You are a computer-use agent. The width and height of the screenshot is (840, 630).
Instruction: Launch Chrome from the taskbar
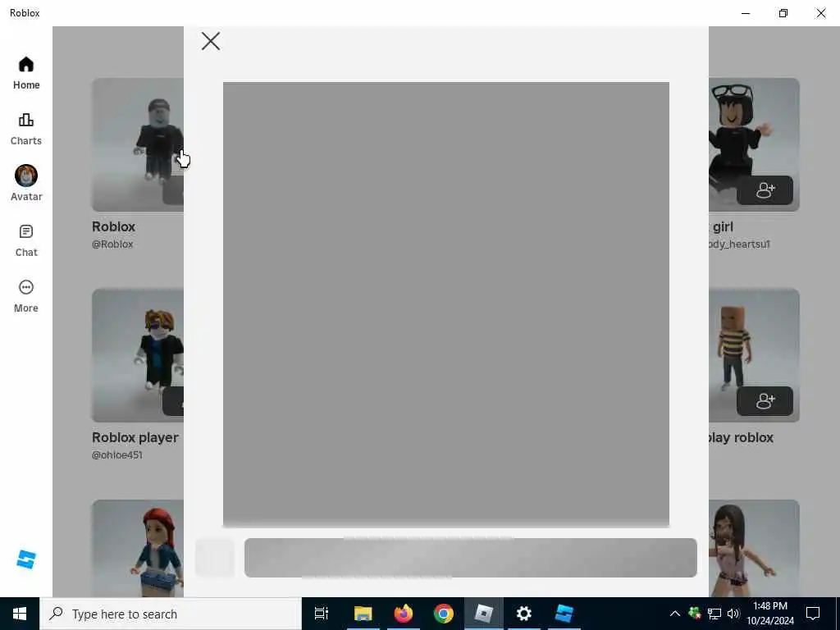(x=444, y=614)
